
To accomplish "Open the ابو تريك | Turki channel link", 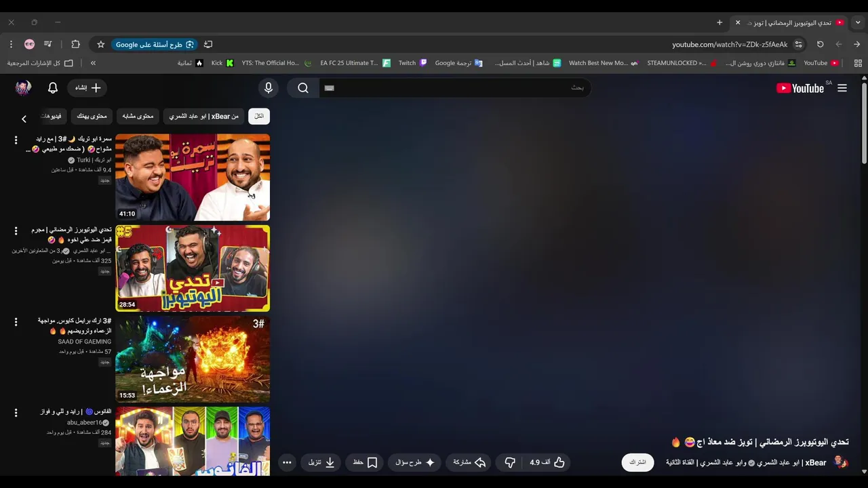I will [x=94, y=160].
